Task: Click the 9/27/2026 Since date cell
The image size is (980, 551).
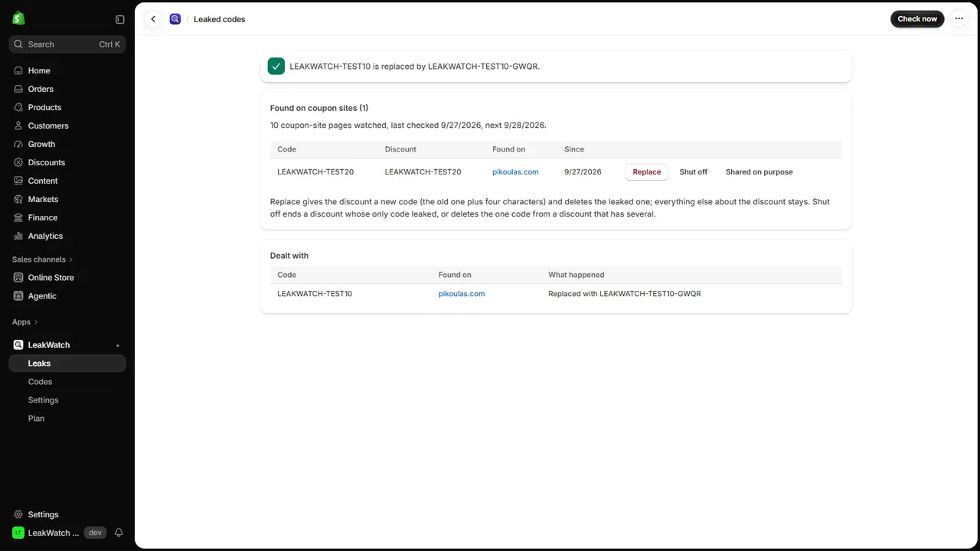Action: (x=583, y=172)
